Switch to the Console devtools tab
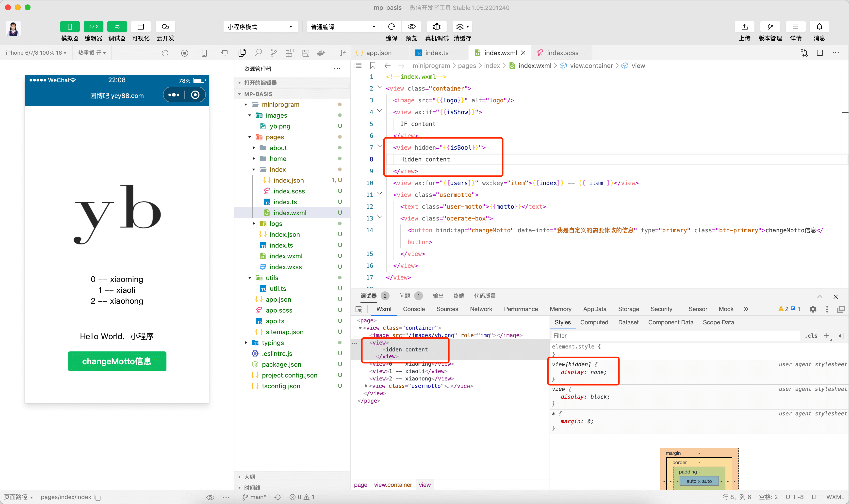This screenshot has height=504, width=849. (414, 309)
